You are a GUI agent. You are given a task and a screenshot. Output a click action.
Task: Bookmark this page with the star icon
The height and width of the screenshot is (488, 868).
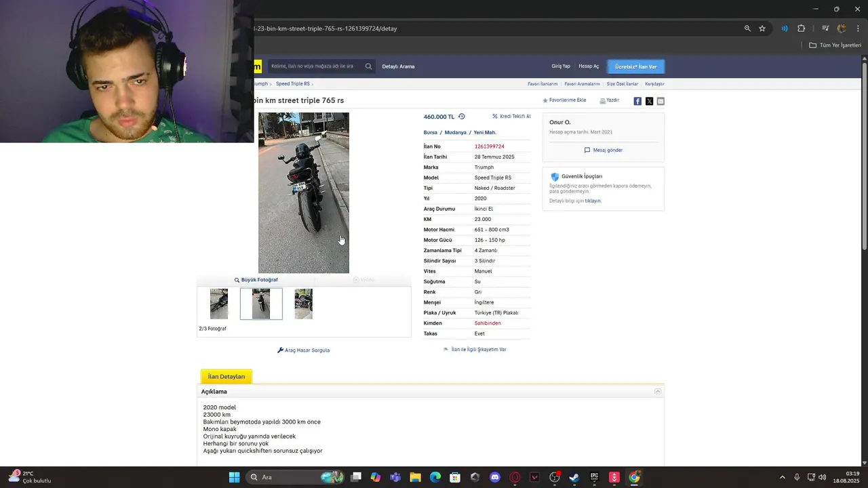pyautogui.click(x=762, y=28)
